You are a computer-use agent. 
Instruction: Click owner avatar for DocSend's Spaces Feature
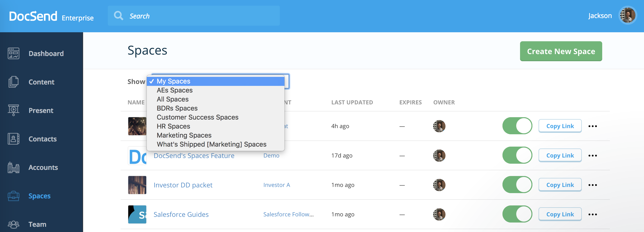(439, 156)
